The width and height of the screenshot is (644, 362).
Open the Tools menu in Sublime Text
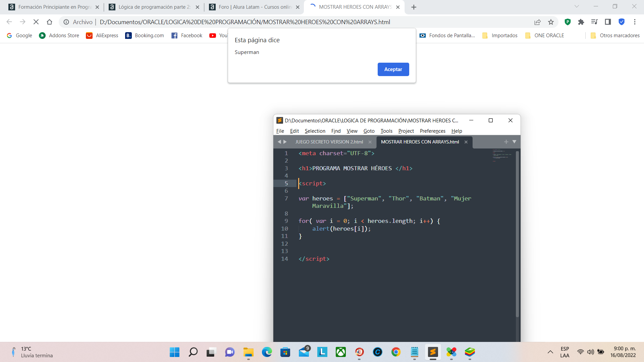click(x=386, y=131)
